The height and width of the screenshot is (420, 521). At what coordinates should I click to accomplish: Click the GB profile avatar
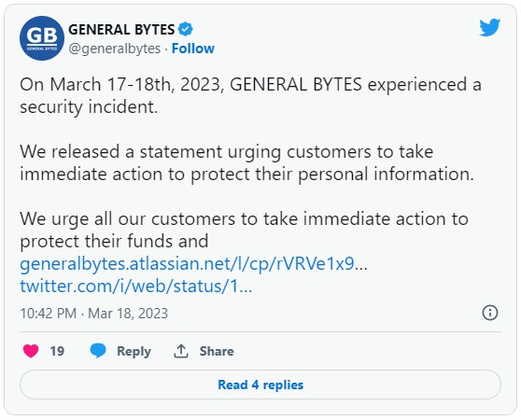[42, 38]
